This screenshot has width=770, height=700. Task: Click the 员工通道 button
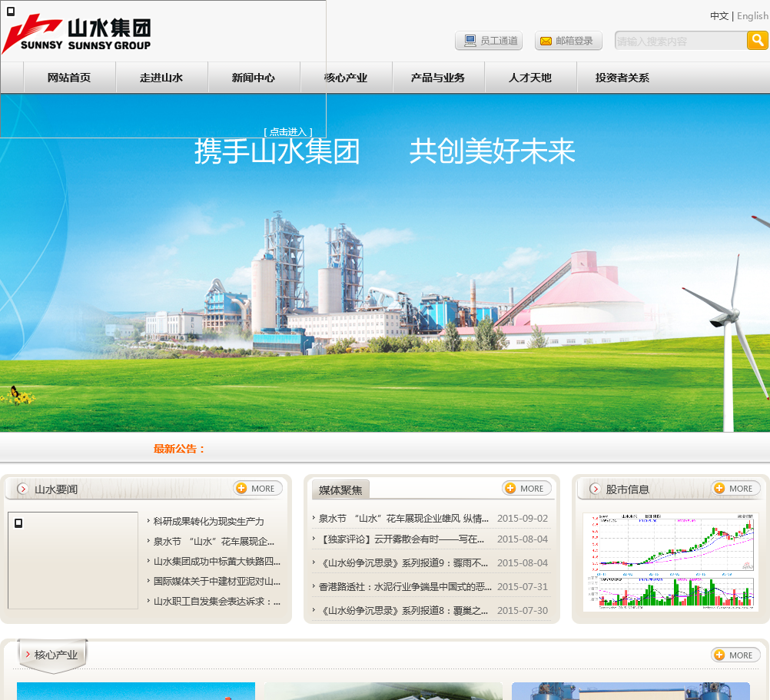click(489, 41)
